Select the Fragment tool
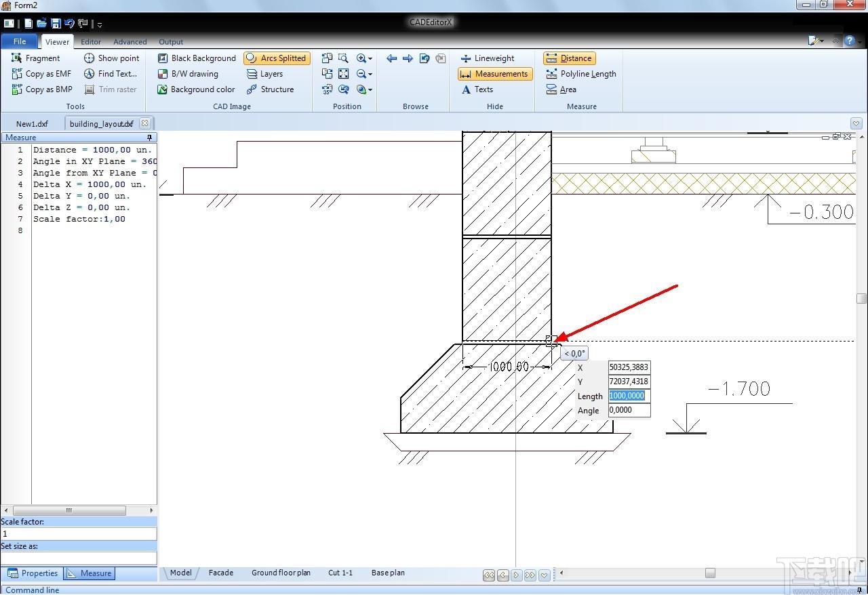The width and height of the screenshot is (868, 595). (36, 58)
